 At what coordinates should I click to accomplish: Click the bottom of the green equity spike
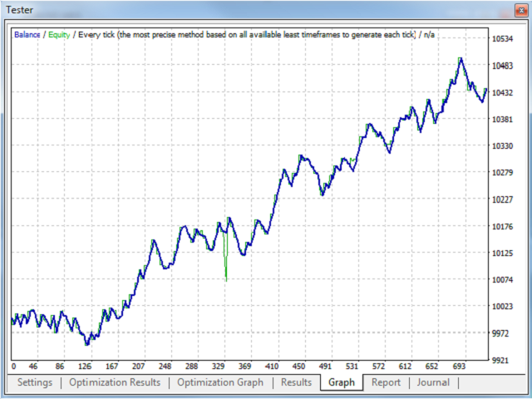coord(226,279)
